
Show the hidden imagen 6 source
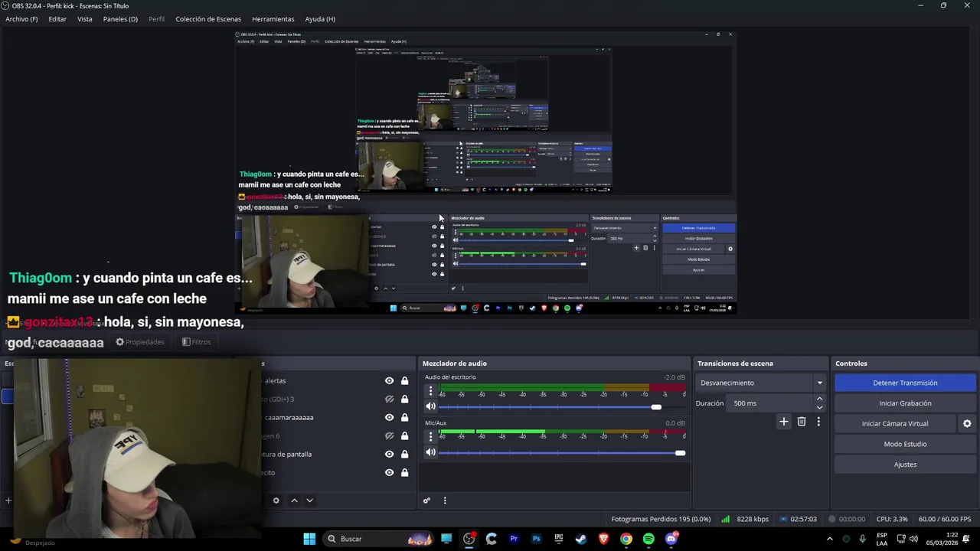(x=389, y=436)
